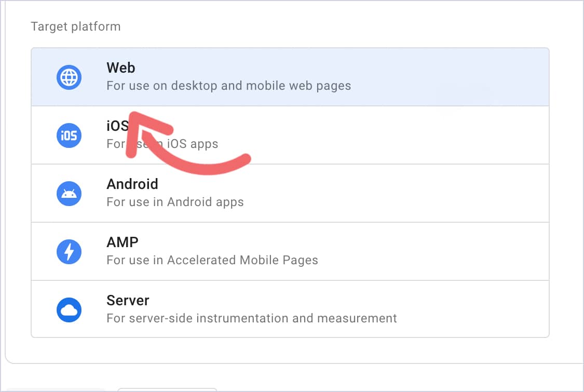Screen dimensions: 584x392
Task: Click the Web globe icon
Action: [x=69, y=77]
